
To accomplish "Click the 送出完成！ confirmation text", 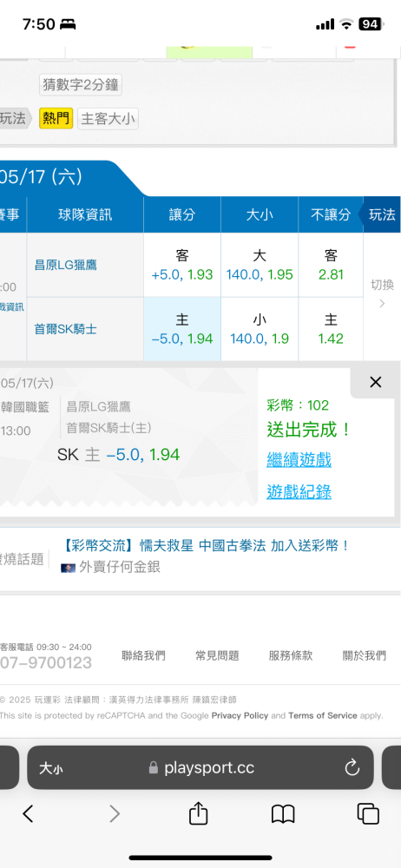I will pyautogui.click(x=309, y=430).
